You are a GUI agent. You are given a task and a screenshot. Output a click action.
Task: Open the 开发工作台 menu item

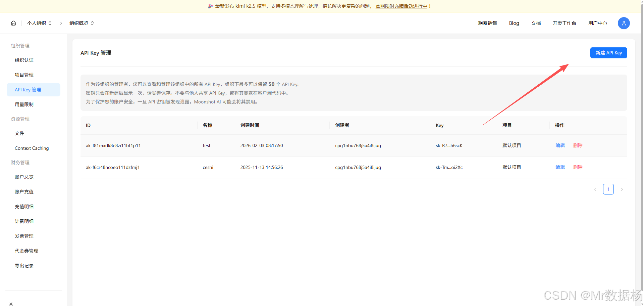(x=564, y=23)
